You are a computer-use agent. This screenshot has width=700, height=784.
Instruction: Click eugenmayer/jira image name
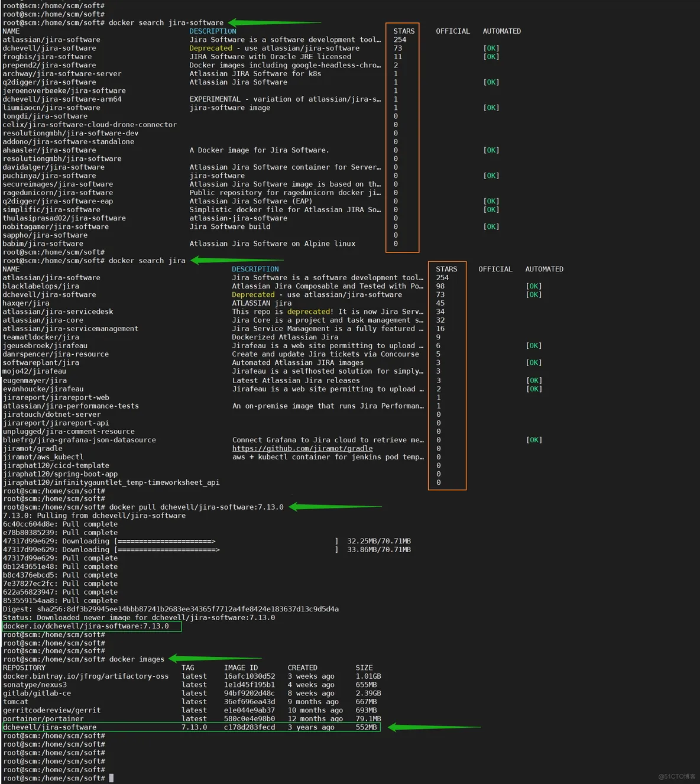[34, 381]
